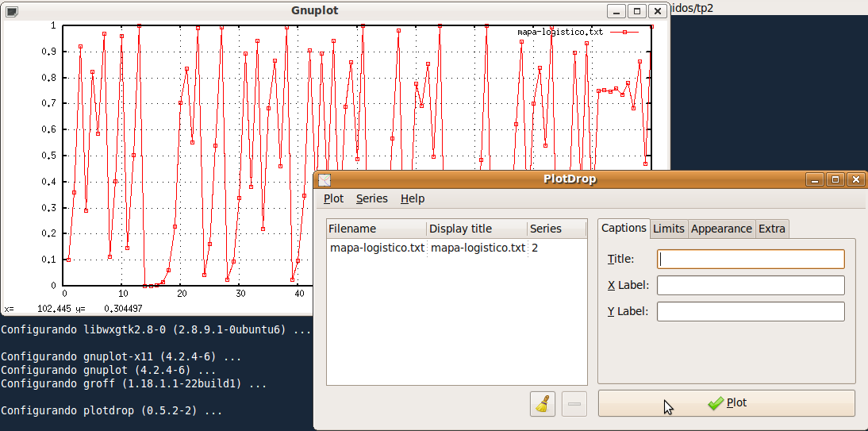
Task: Click the Title: label in Captions tab
Action: tap(620, 259)
